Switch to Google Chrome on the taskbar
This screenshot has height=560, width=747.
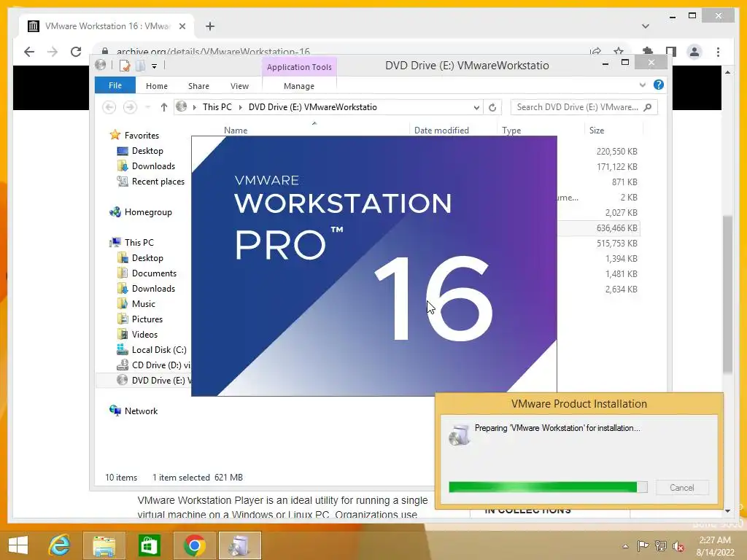tap(194, 545)
